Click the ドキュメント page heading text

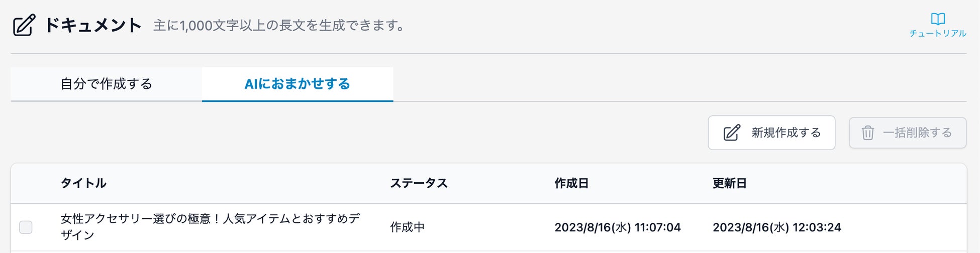point(93,25)
